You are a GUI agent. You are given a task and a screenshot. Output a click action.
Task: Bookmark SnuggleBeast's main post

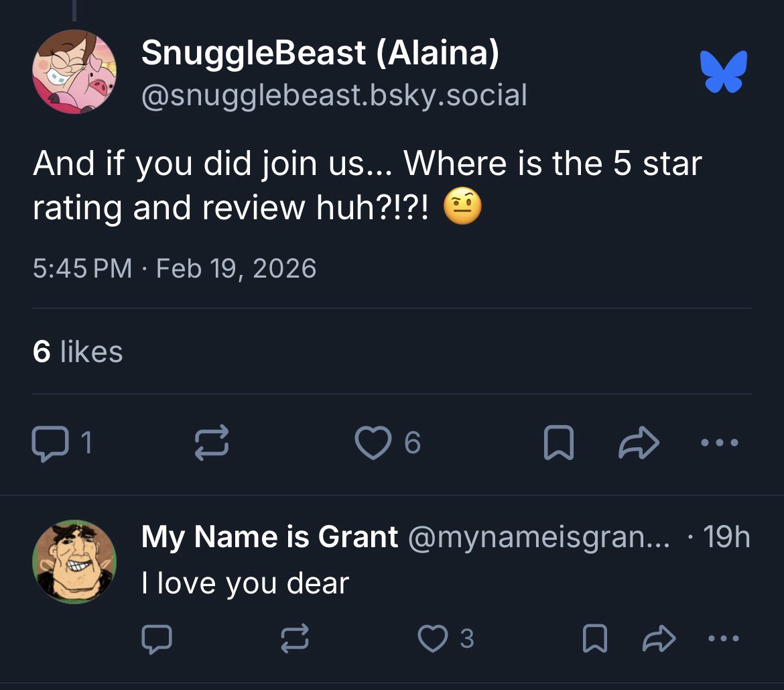tap(558, 444)
